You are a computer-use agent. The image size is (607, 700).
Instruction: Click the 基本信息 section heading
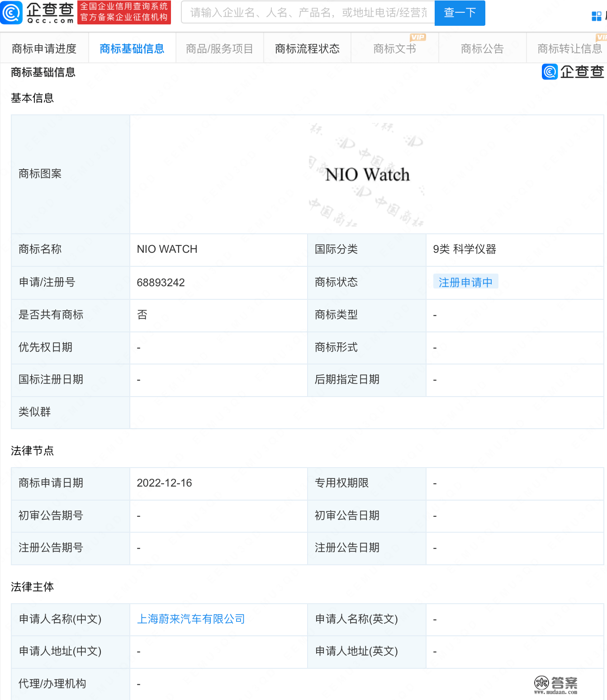coord(32,98)
